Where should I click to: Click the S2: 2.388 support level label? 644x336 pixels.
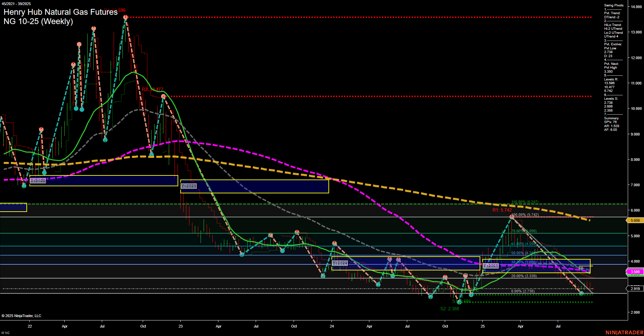point(450,309)
